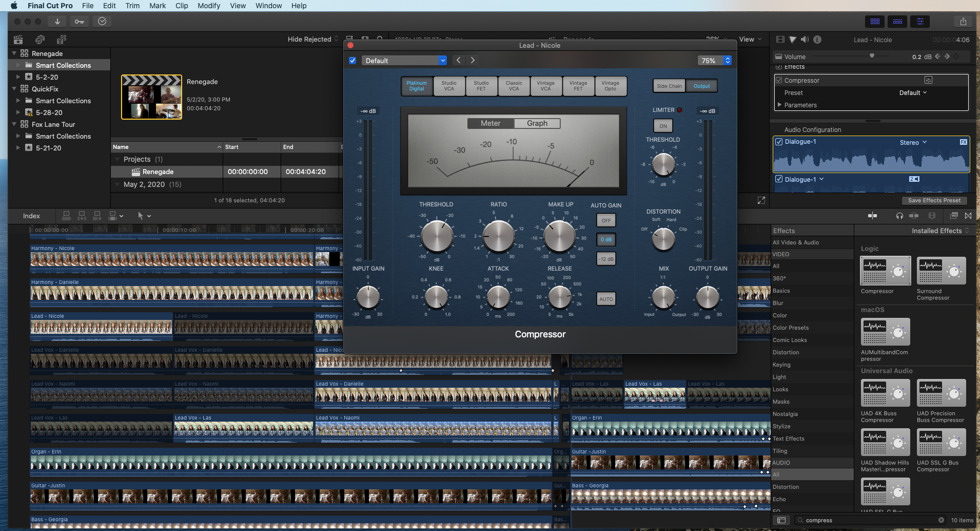Screen dimensions: 980x531
Task: Click the Append clip edit button
Action: coord(97,216)
